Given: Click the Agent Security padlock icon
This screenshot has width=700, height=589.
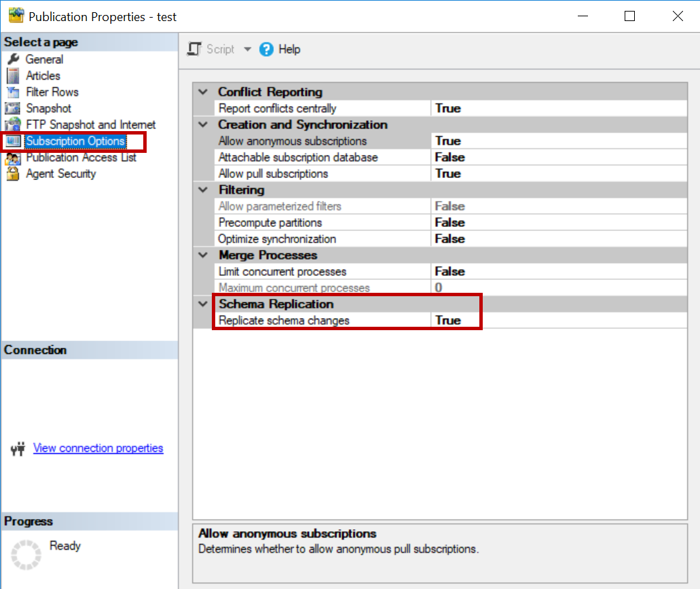Looking at the screenshot, I should pyautogui.click(x=13, y=174).
